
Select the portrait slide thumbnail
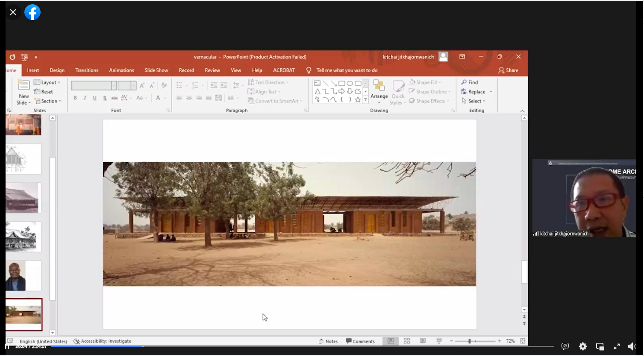(24, 276)
